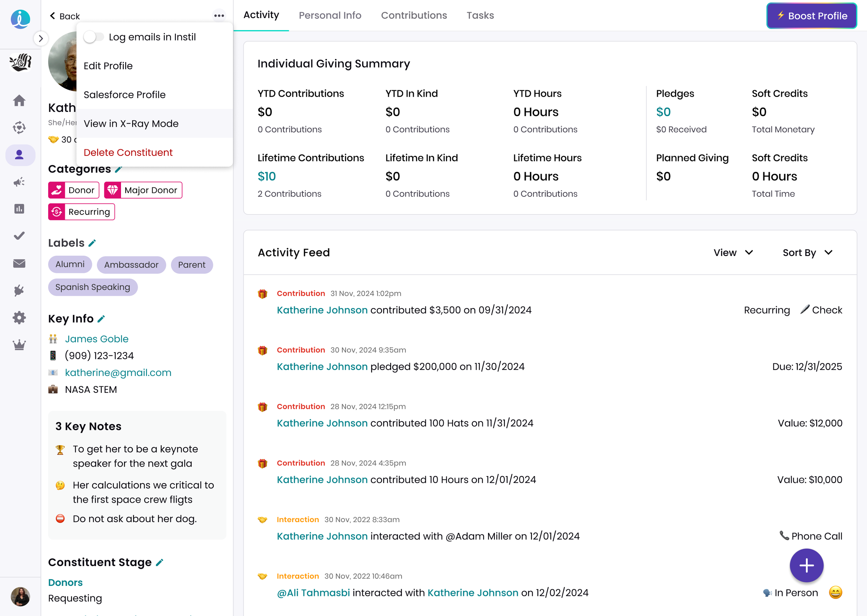Open the Constituents person icon

tap(19, 155)
